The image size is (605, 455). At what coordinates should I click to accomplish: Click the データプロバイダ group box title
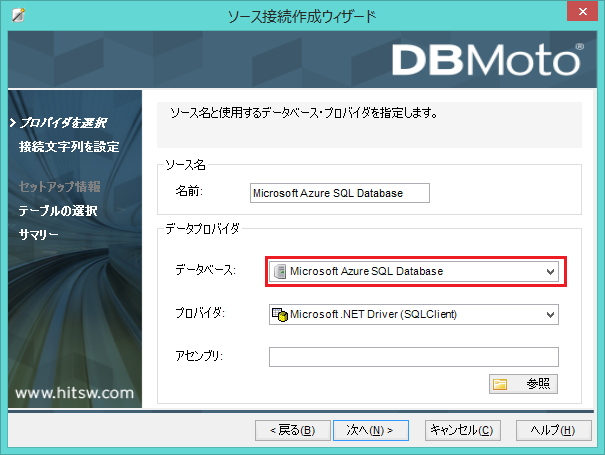tap(203, 229)
